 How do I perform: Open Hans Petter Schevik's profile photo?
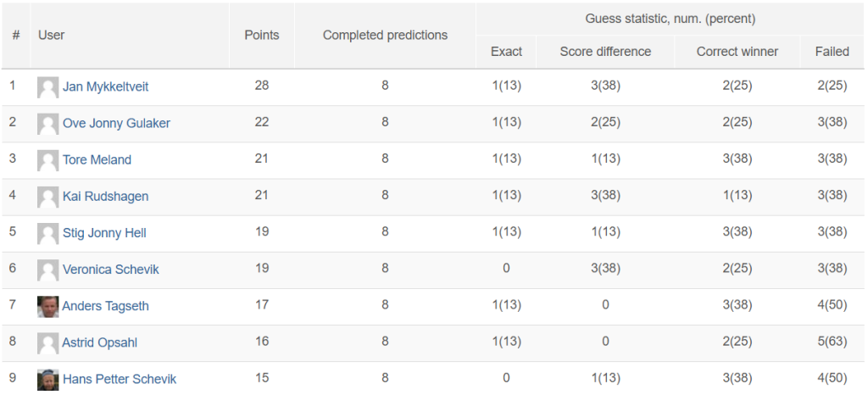[x=48, y=380]
